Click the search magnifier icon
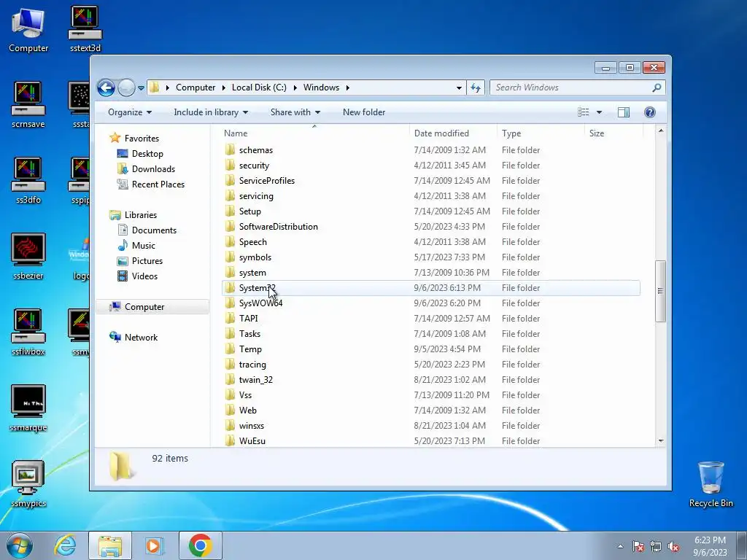This screenshot has width=747, height=560. coord(657,87)
